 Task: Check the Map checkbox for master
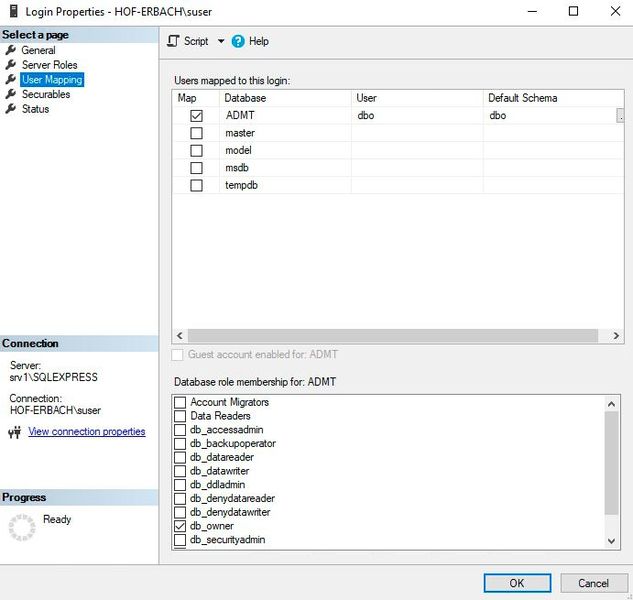pos(196,133)
